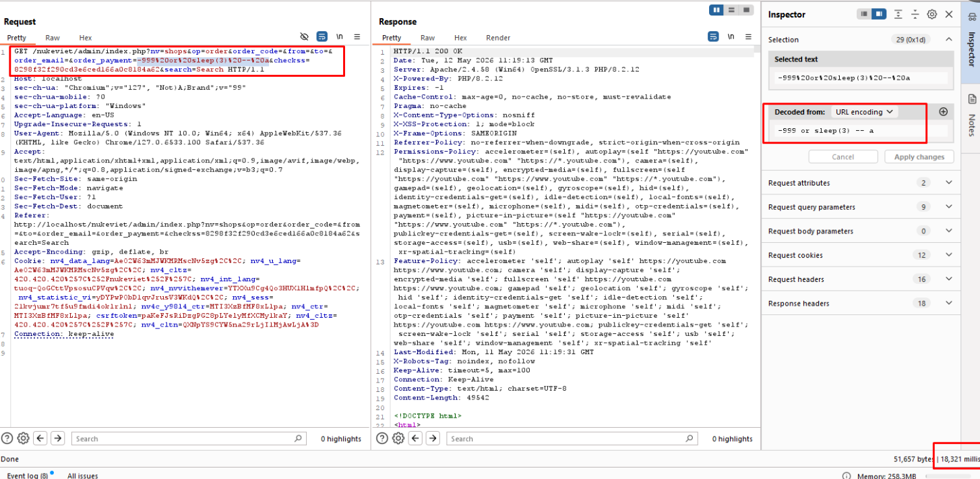Open Request panel hamburger menu
980x479 pixels.
[x=357, y=36]
